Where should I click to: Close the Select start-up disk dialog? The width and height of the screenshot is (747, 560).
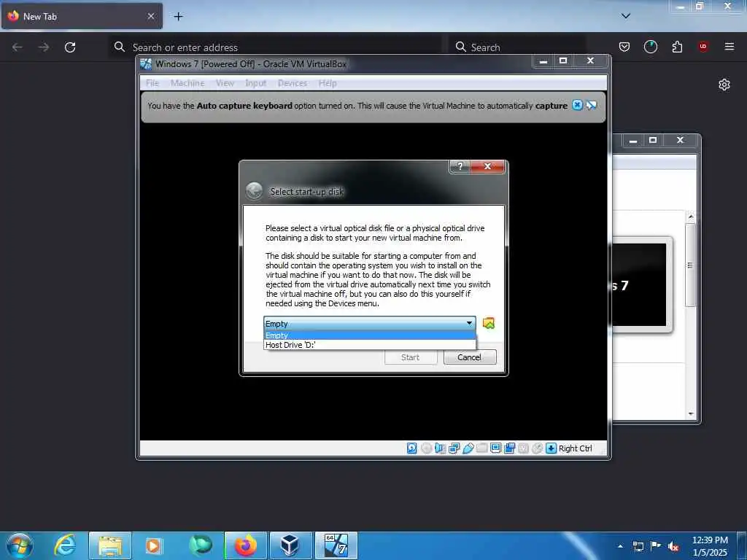click(x=487, y=166)
